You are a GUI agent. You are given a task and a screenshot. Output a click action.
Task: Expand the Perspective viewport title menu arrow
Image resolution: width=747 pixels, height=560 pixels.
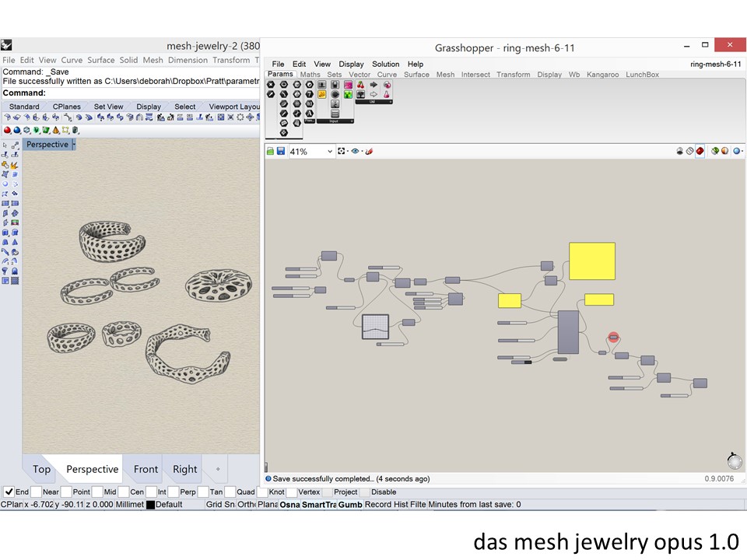[74, 145]
